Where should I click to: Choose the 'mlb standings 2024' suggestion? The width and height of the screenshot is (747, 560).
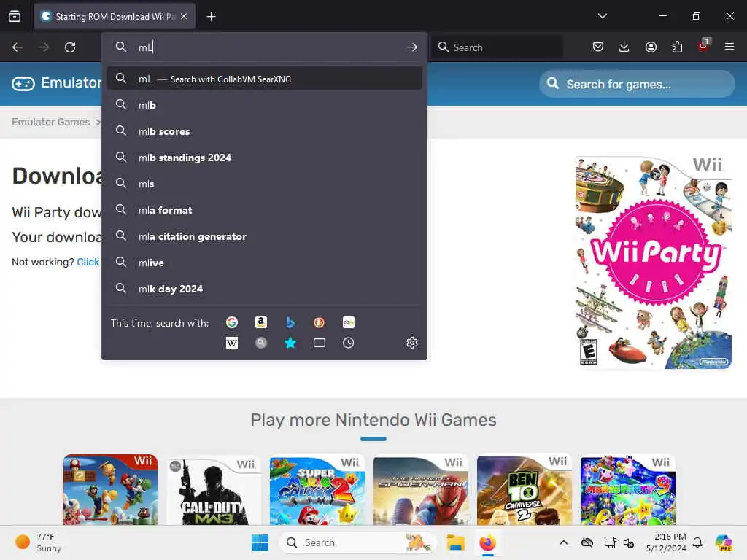coord(264,157)
